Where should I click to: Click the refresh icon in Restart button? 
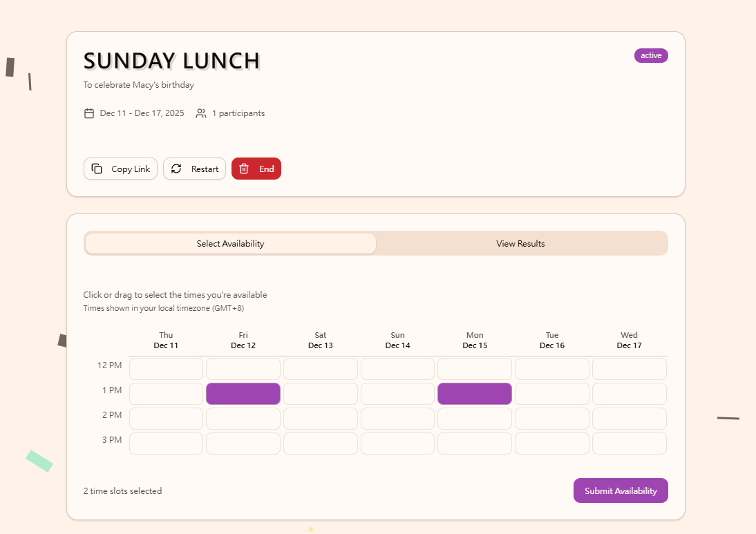click(176, 168)
